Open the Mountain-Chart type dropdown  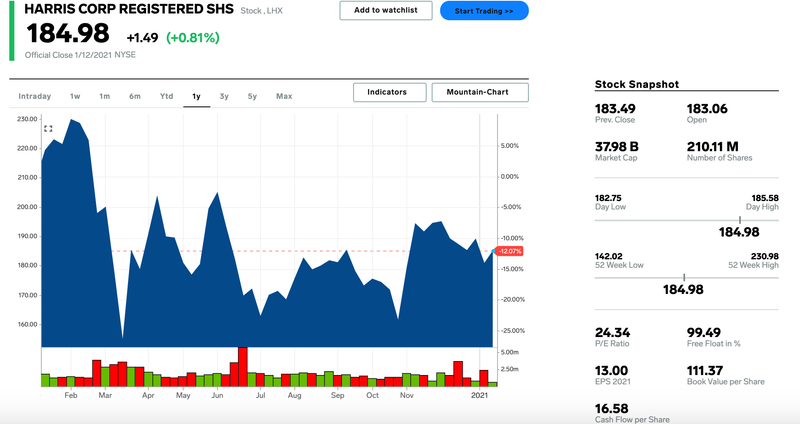point(480,92)
